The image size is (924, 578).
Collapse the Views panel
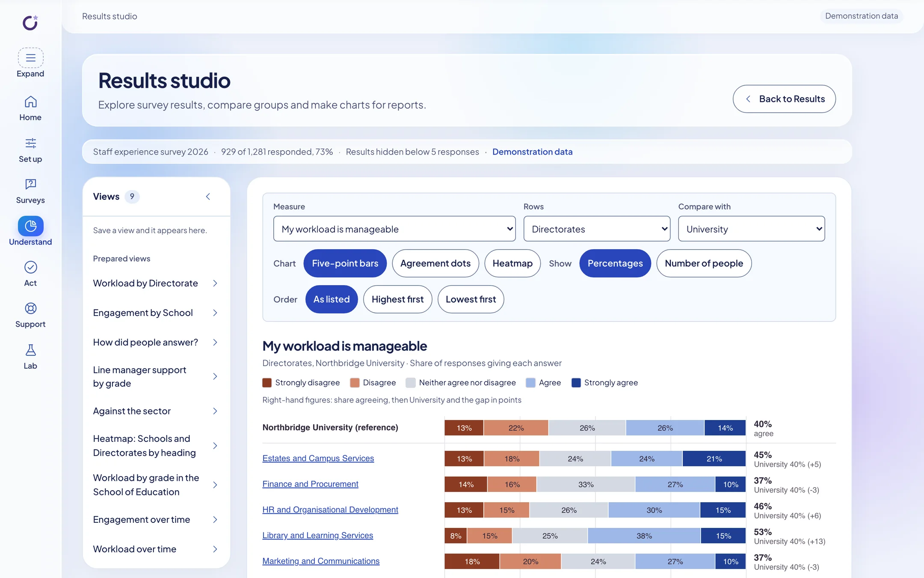click(208, 197)
